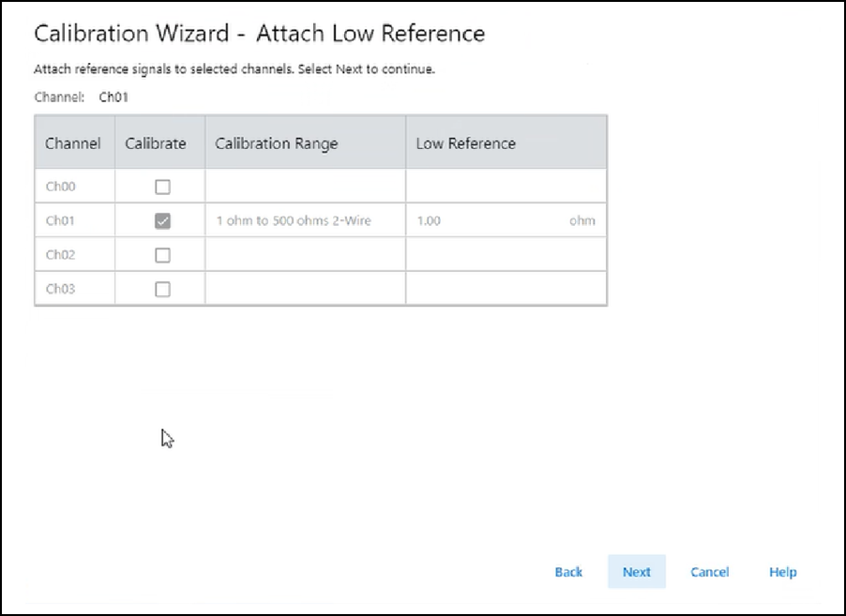The width and height of the screenshot is (846, 616).
Task: Select the Ch03 channel name cell
Action: tap(60, 289)
